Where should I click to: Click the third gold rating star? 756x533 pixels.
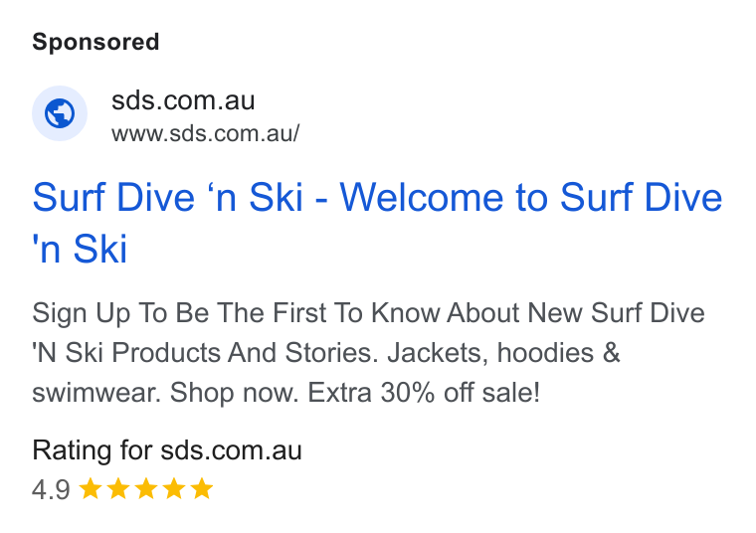[x=146, y=488]
